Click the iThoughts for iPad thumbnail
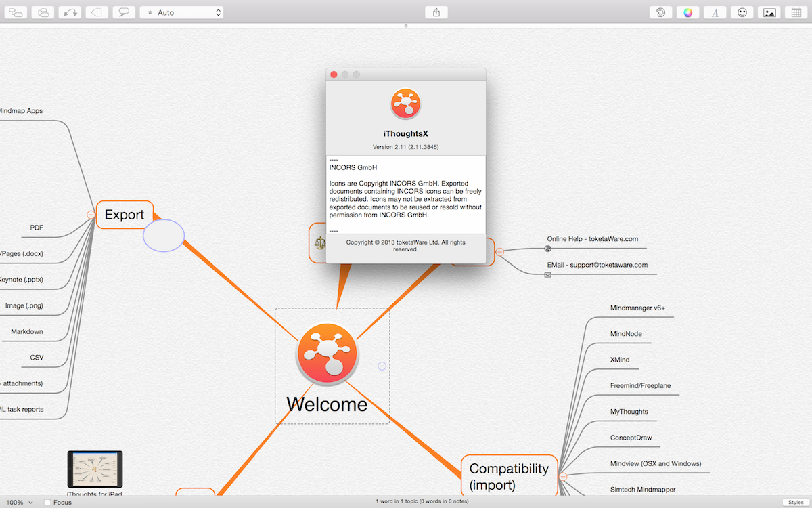The width and height of the screenshot is (812, 508). (x=95, y=470)
